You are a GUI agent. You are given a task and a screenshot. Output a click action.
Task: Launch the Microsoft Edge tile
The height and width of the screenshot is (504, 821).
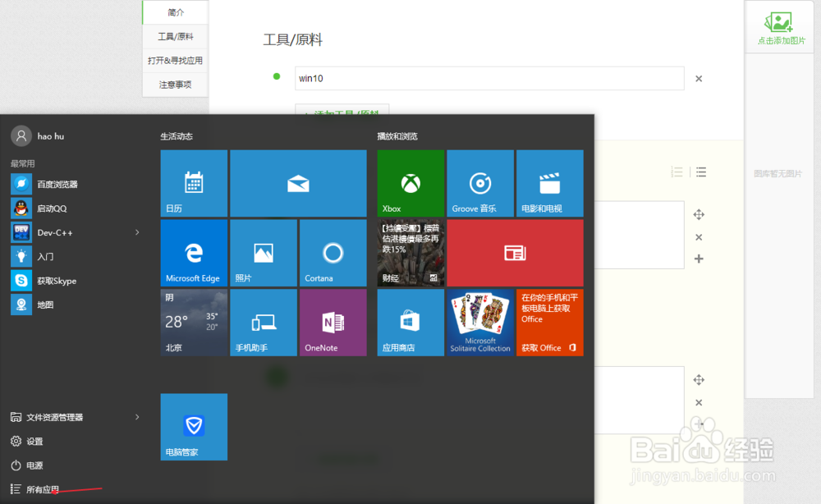click(194, 253)
